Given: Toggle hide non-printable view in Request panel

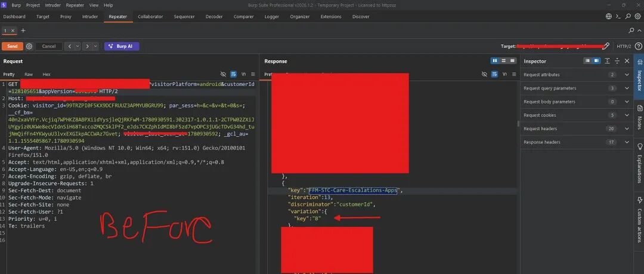Looking at the screenshot, I should pos(224,75).
